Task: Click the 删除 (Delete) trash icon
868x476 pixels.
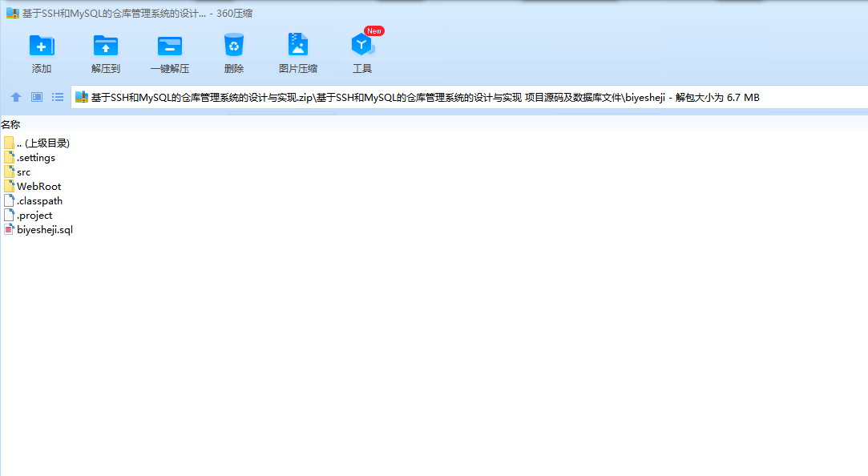Action: (x=233, y=45)
